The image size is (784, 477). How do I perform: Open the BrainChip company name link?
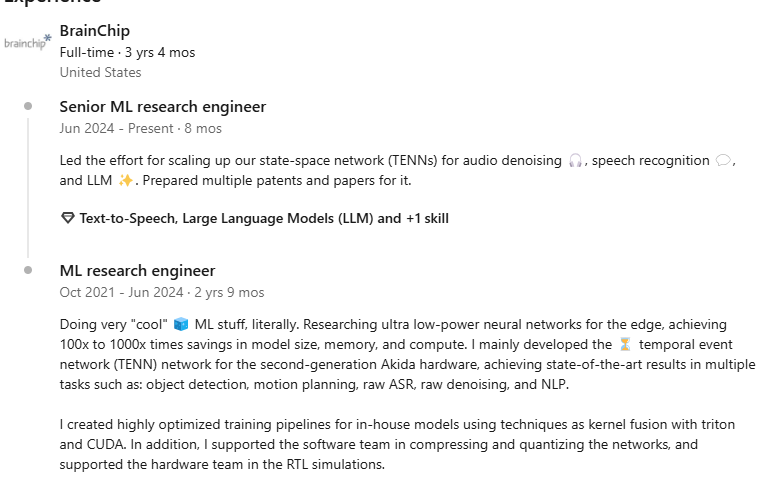[x=95, y=31]
